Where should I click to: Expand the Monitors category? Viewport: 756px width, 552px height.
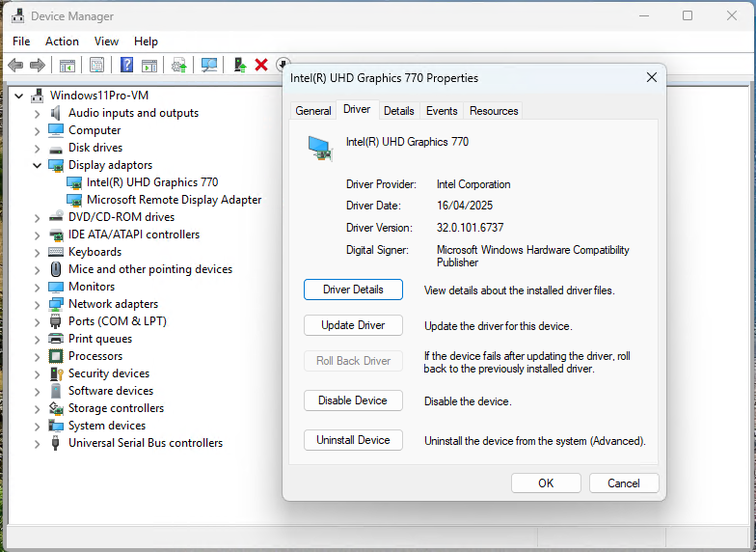(37, 288)
